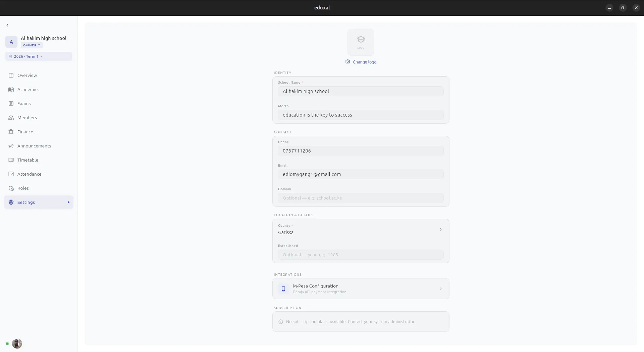This screenshot has height=352, width=644.
Task: Open the Finance section
Action: pyautogui.click(x=25, y=132)
